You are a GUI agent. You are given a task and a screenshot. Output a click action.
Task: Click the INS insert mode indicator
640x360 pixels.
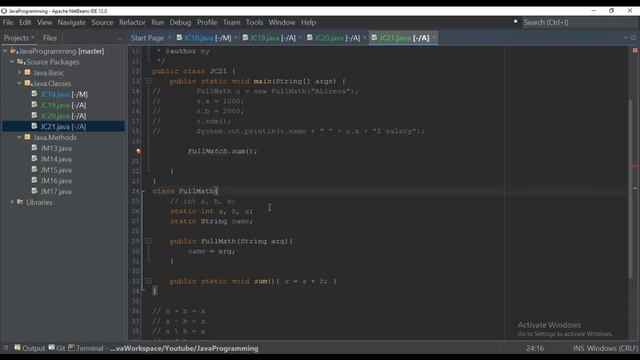coord(578,349)
